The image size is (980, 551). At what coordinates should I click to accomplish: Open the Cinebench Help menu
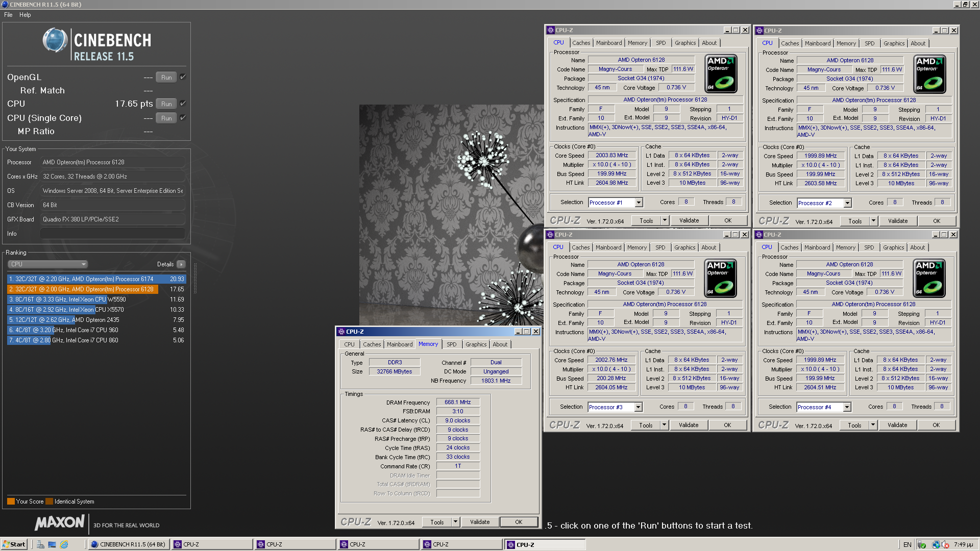(x=25, y=15)
